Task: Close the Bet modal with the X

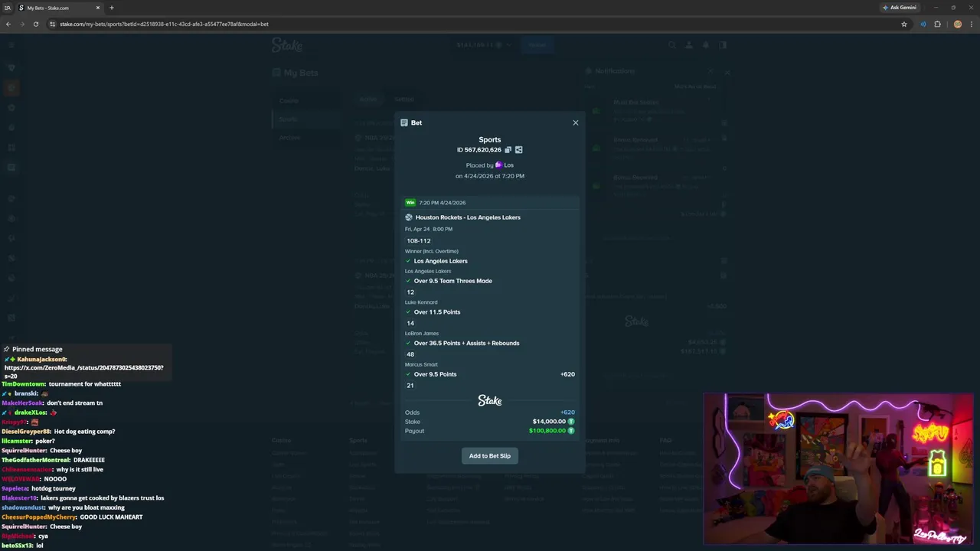Action: (576, 122)
